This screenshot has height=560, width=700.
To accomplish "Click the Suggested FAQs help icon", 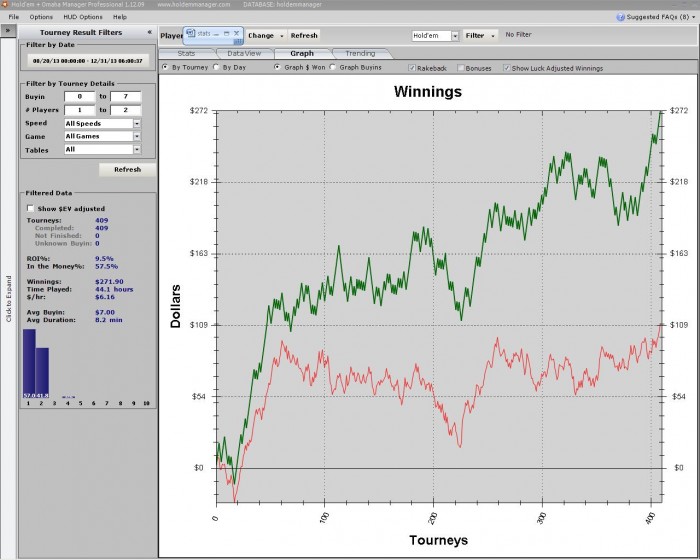I will point(620,17).
